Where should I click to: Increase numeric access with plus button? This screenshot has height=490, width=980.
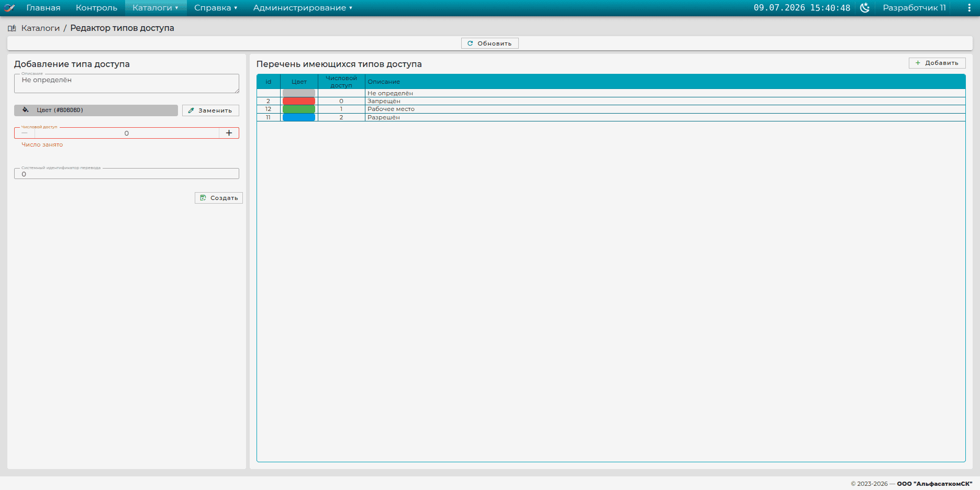click(229, 133)
